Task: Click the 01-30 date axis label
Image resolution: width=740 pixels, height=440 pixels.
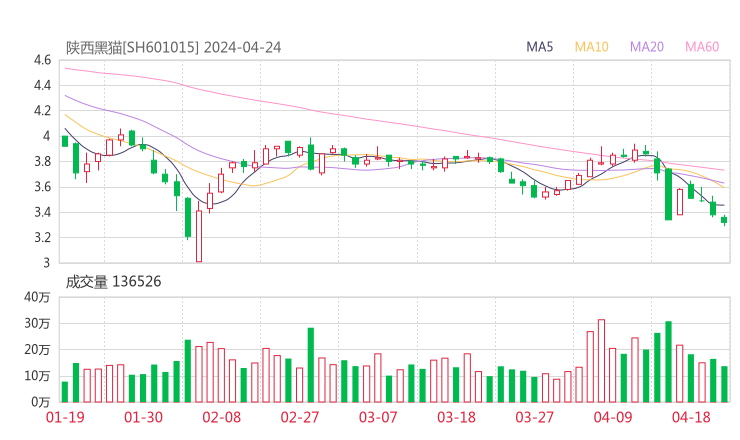Action: (143, 417)
